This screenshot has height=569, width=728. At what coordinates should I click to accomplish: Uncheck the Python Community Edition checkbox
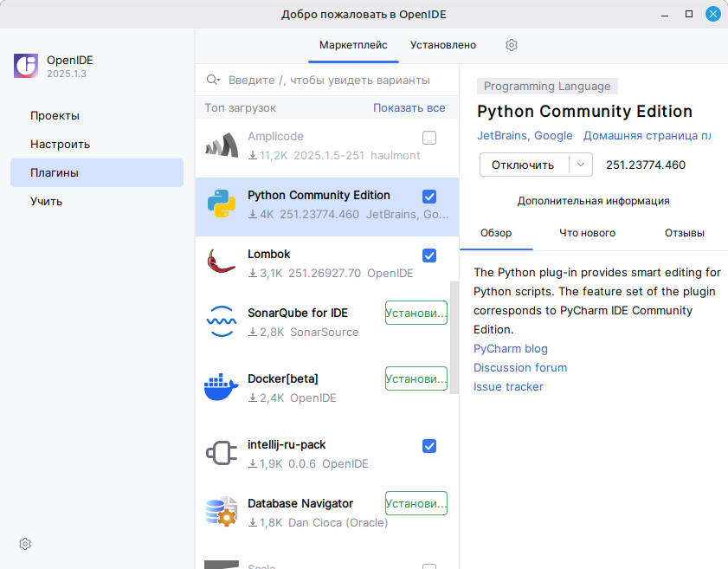point(429,197)
